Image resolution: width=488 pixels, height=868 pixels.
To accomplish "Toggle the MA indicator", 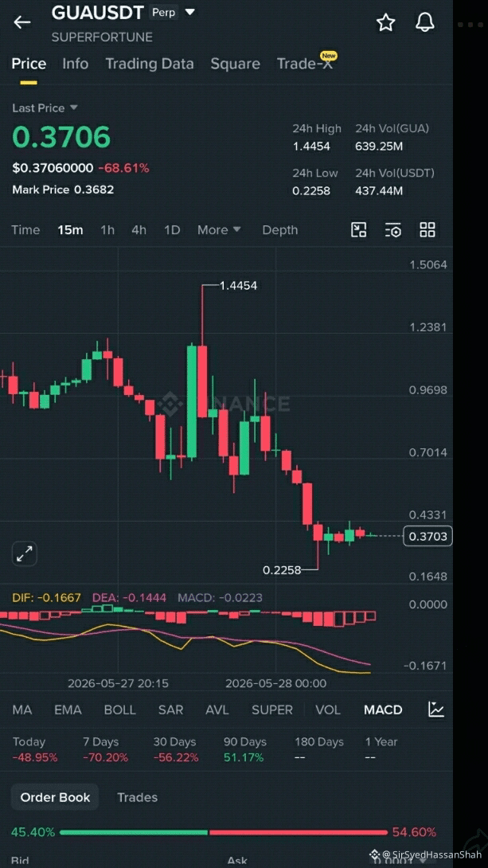I will click(x=22, y=710).
